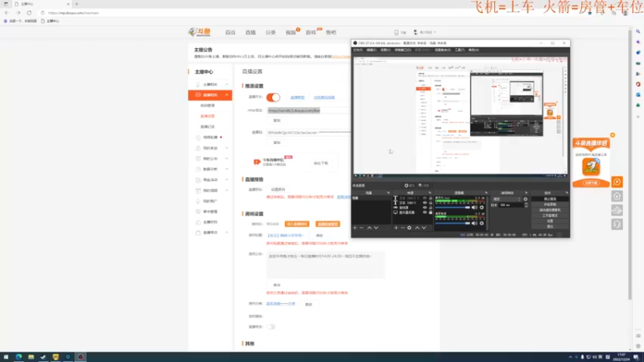
Task: Collapse the highlighted orange sidebar section
Action: tap(227, 95)
